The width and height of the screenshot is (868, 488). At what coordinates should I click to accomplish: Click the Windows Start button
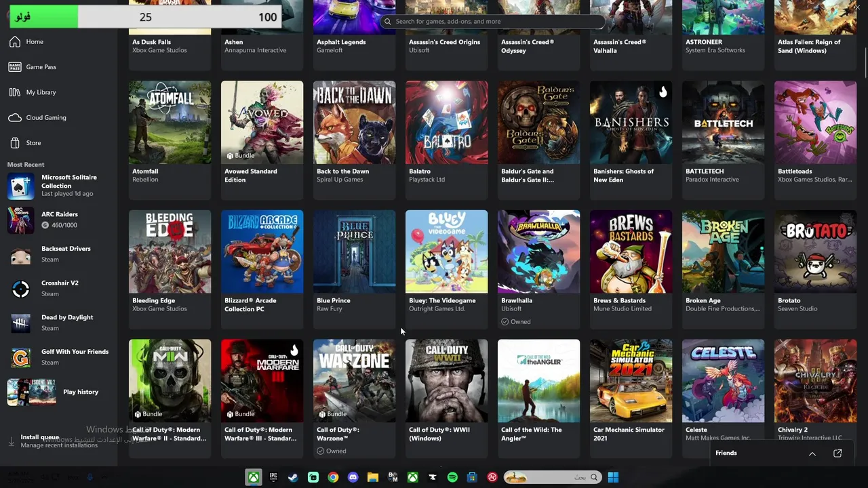[613, 477]
